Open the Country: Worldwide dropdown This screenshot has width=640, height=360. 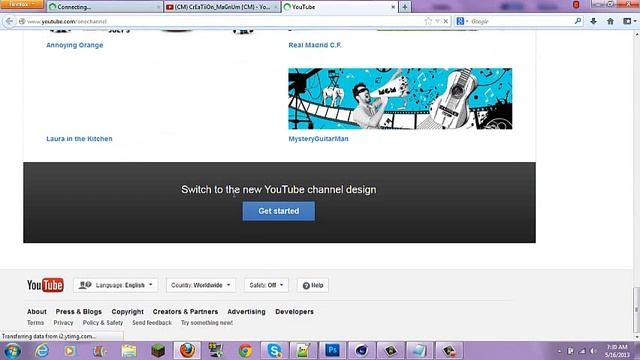(x=200, y=285)
